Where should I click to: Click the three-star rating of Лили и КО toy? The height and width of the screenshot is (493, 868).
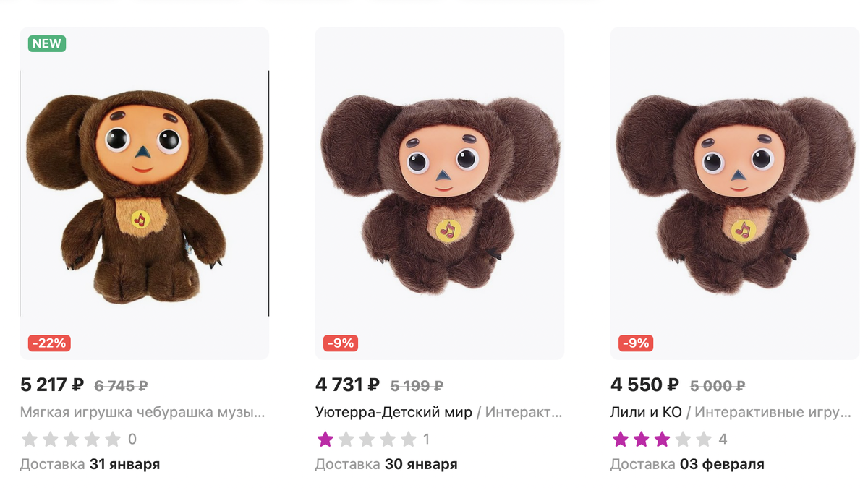pos(661,439)
